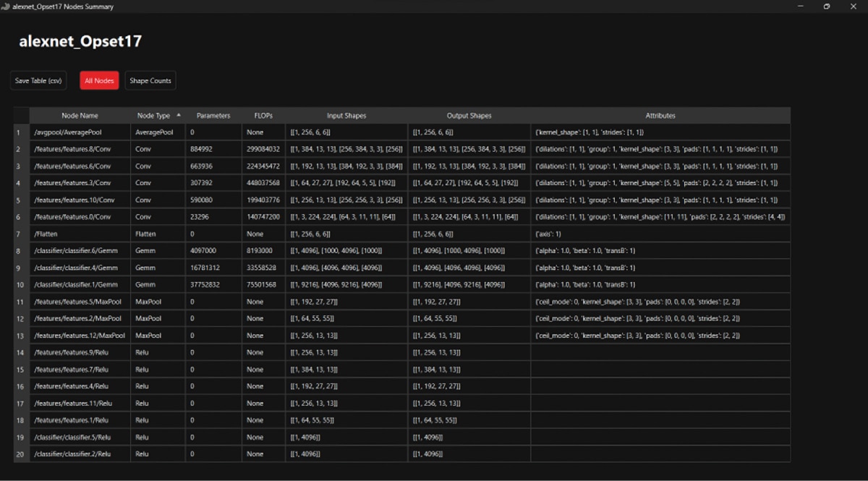
Task: Select the /classifier/classifier.2/Relu cell
Action: [80, 454]
